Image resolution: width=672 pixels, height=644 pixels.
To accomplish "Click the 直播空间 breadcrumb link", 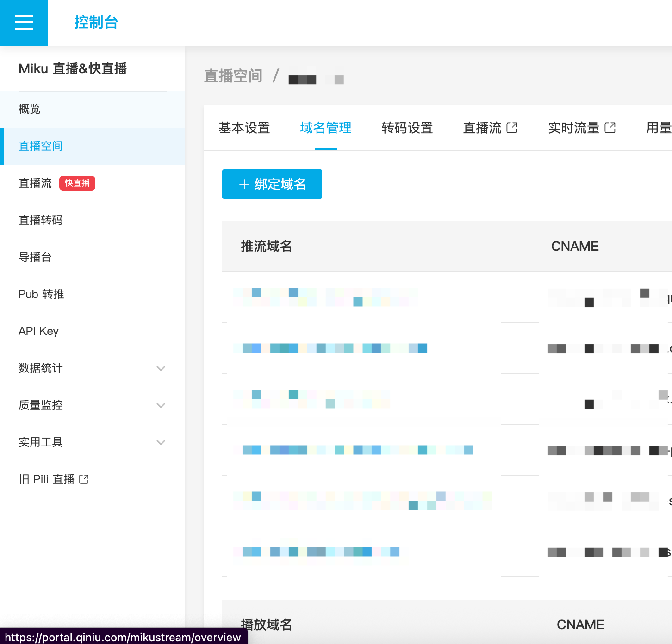I will point(234,76).
